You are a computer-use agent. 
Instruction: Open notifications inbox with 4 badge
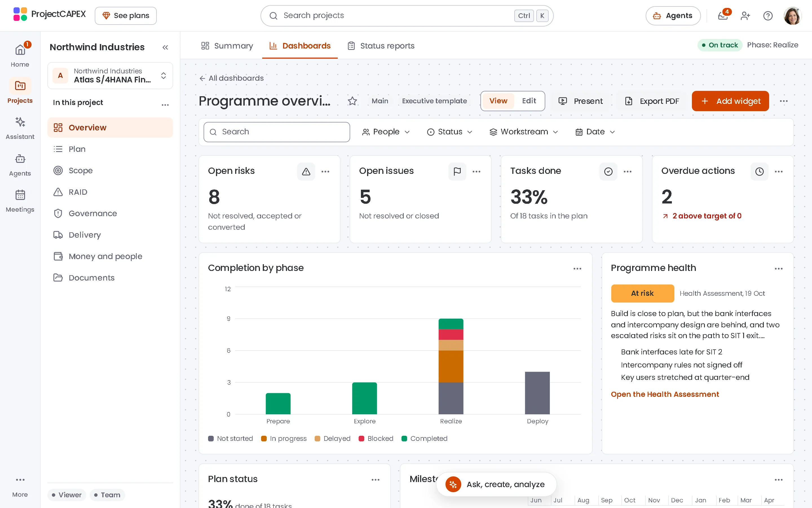pyautogui.click(x=723, y=16)
